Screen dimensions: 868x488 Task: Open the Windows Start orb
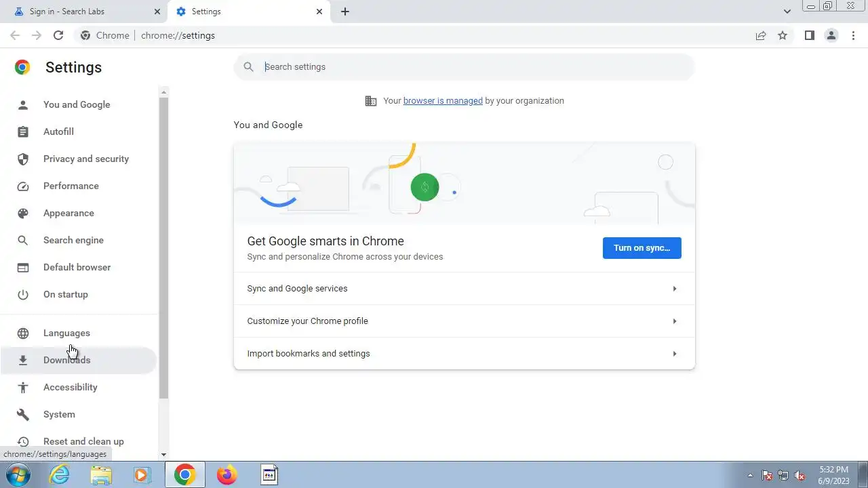coord(18,474)
